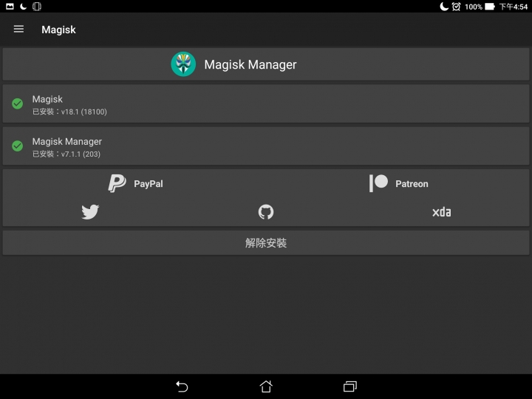Screen dimensions: 532x399
Task: Tap the moon icon next to the alarm
Action: 444,7
